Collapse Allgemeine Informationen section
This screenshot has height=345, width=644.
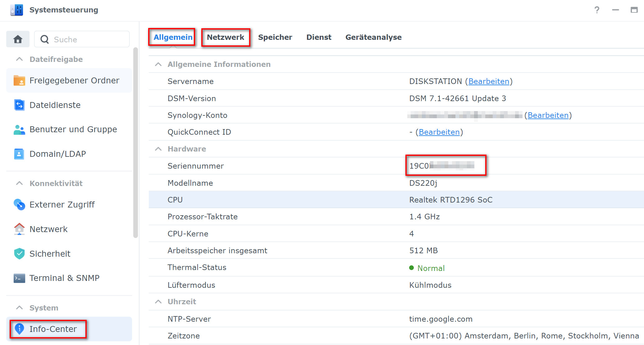click(x=158, y=64)
